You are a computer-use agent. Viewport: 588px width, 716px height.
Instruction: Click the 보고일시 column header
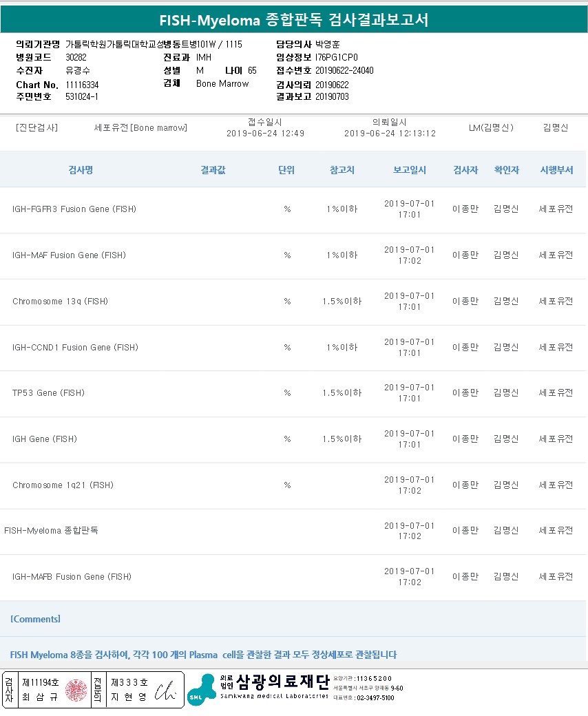pos(410,170)
